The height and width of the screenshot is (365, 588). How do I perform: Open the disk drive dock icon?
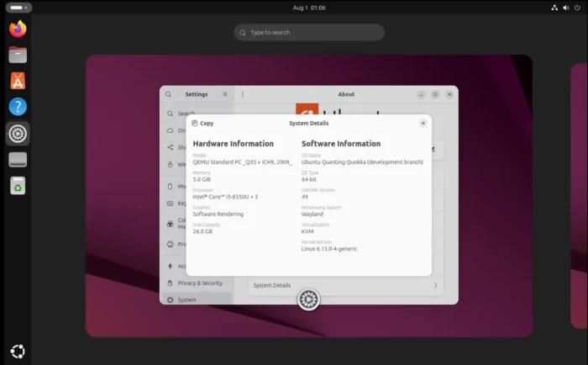pos(18,159)
